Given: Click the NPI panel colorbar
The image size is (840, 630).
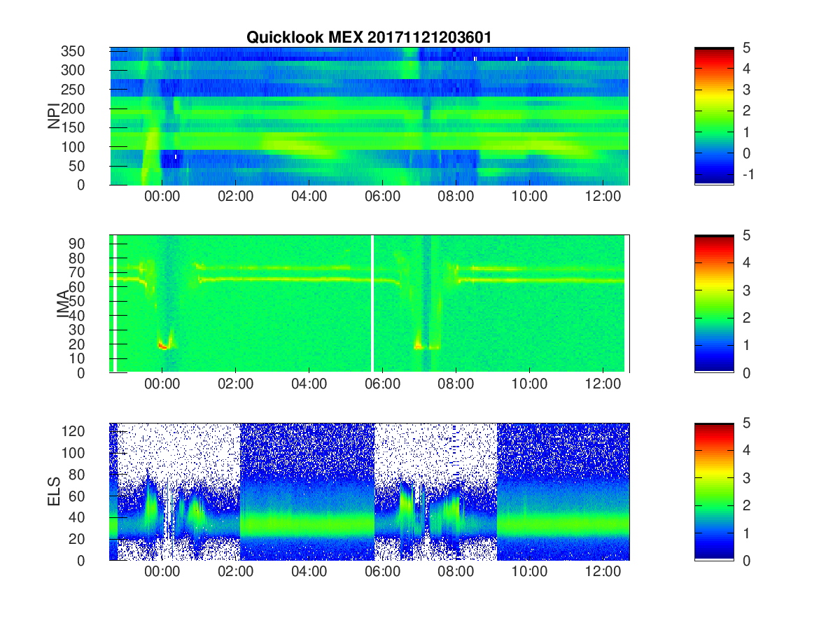Looking at the screenshot, I should pos(714,116).
